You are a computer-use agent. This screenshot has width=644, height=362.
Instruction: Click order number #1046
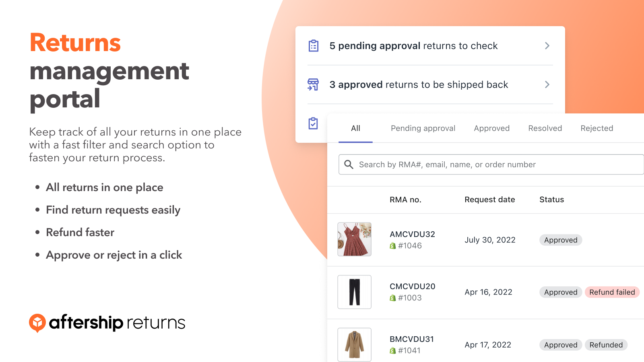pos(410,246)
